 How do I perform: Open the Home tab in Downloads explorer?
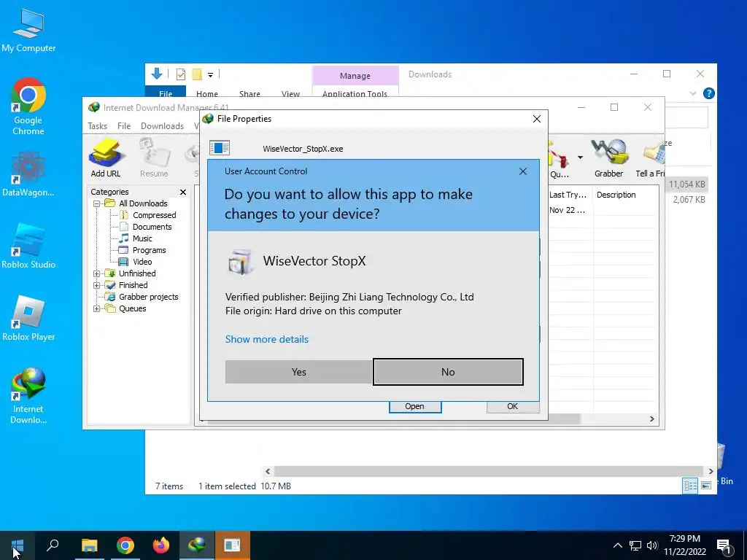click(x=206, y=94)
